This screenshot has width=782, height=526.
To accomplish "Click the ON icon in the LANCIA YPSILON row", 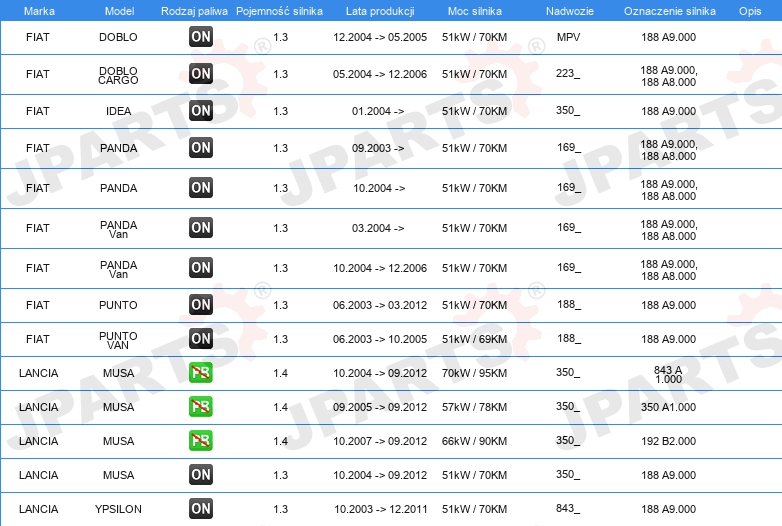I will (201, 509).
